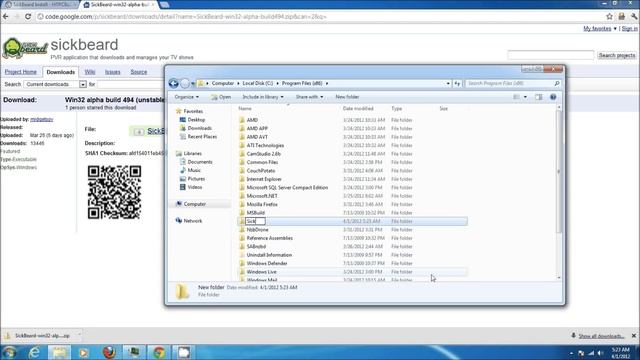
Task: Open Internet Explorer from the taskbar
Action: pyautogui.click(x=34, y=352)
